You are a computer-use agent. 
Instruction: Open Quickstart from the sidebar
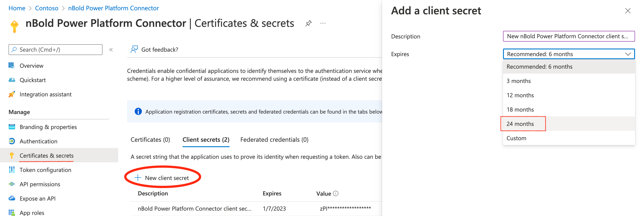point(32,80)
